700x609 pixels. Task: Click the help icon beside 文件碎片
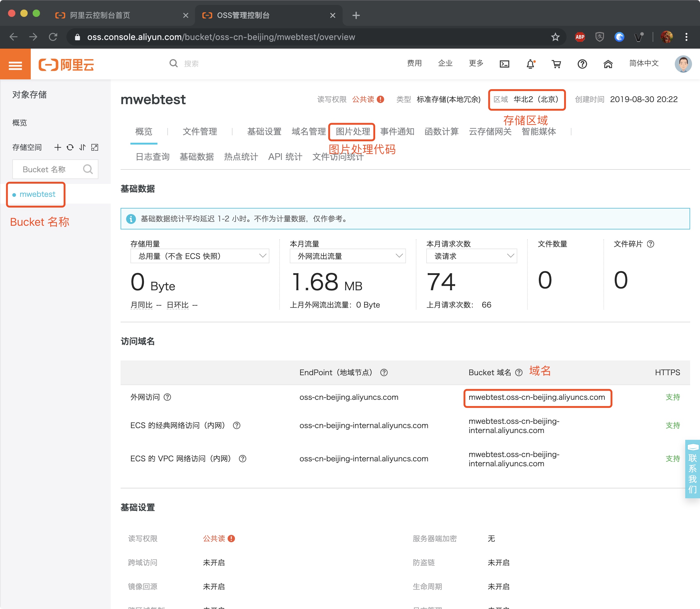(650, 244)
